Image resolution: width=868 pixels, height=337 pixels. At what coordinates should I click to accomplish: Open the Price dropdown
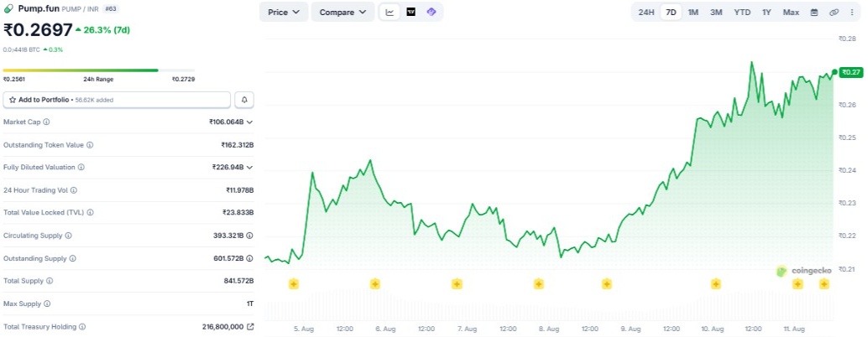[284, 12]
